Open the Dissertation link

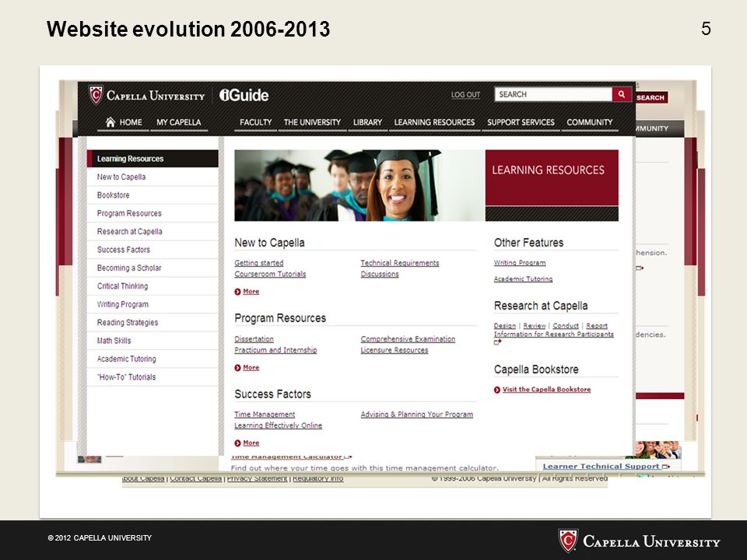tap(254, 339)
